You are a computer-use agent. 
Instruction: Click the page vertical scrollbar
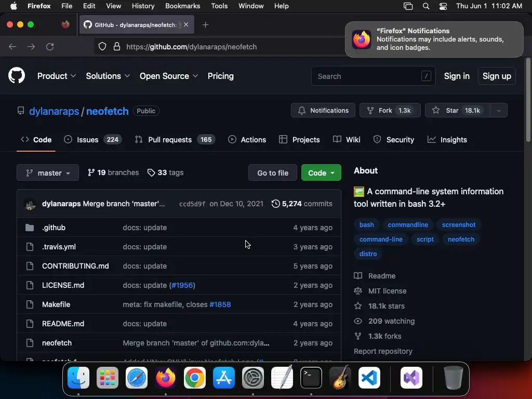point(528,100)
